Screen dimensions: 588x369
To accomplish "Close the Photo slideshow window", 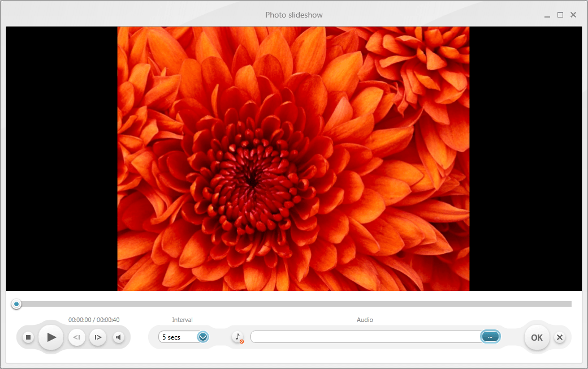I will click(x=573, y=15).
